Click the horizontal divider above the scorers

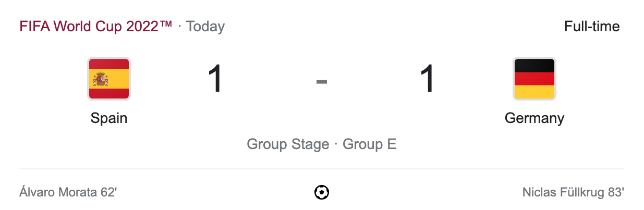pyautogui.click(x=322, y=169)
